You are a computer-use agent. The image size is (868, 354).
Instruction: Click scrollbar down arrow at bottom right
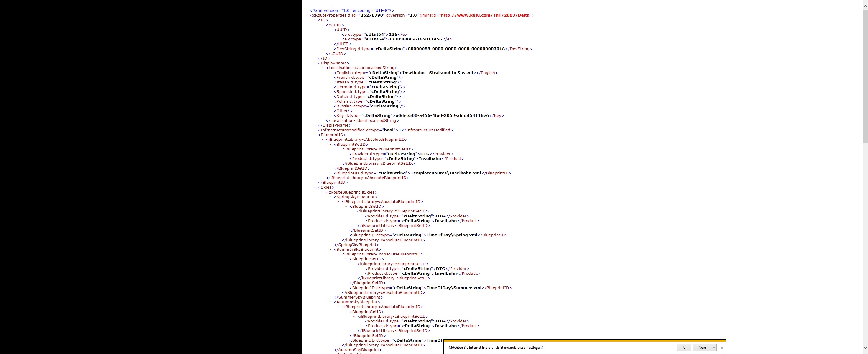point(865,348)
